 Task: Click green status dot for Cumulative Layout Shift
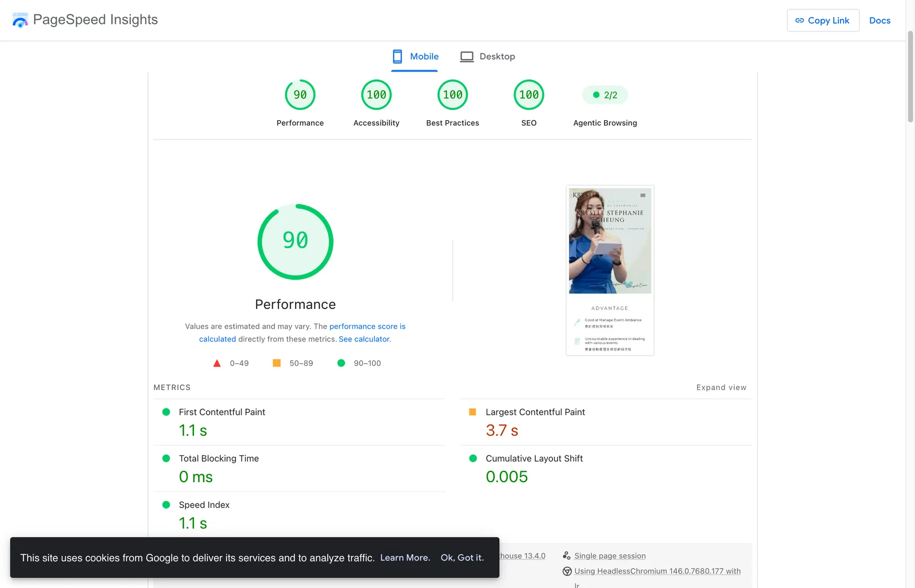point(473,458)
